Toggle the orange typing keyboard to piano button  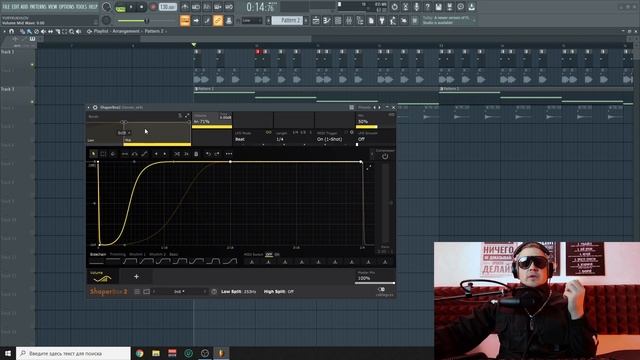185,20
